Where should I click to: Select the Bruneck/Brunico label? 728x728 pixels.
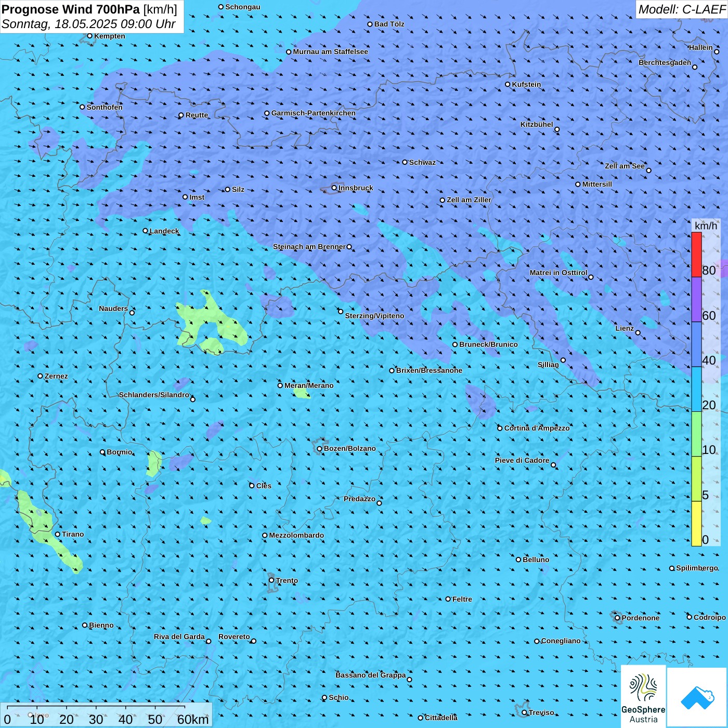pyautogui.click(x=488, y=344)
